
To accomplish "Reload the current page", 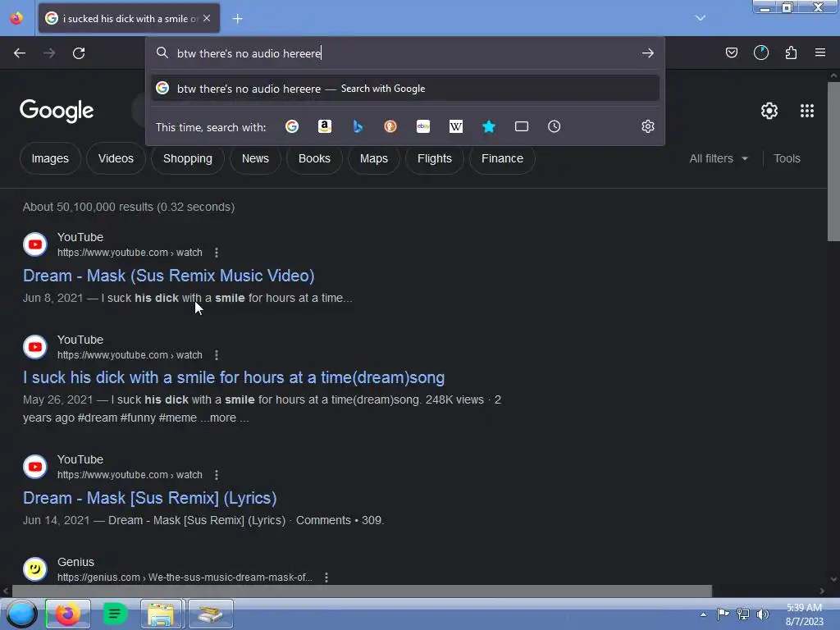I will coord(79,53).
